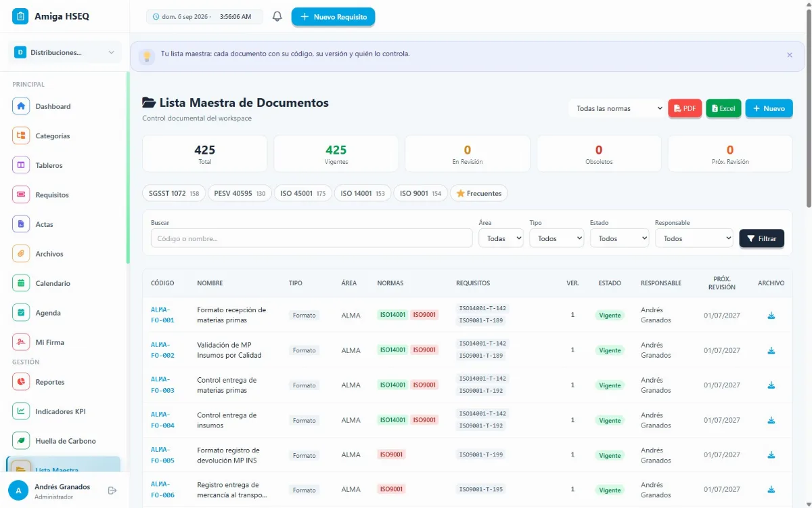Select the ISO 9001 norm chip
This screenshot has height=508, width=812.
coord(420,193)
